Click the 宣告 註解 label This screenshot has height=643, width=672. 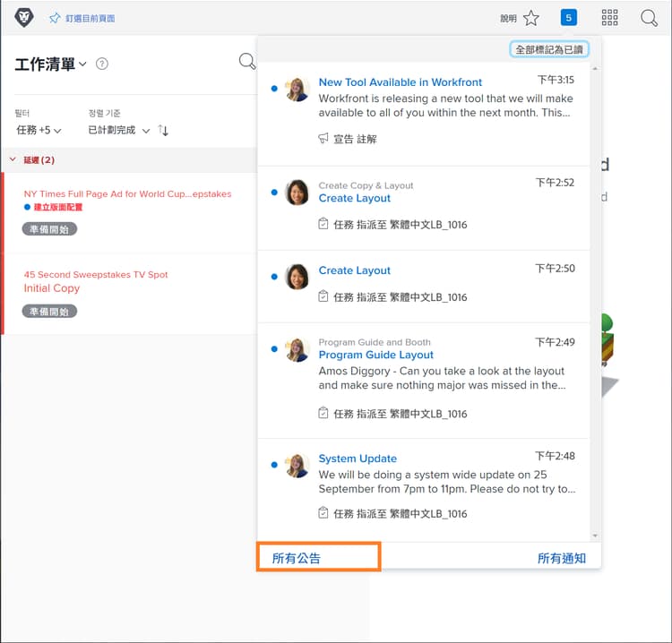355,139
